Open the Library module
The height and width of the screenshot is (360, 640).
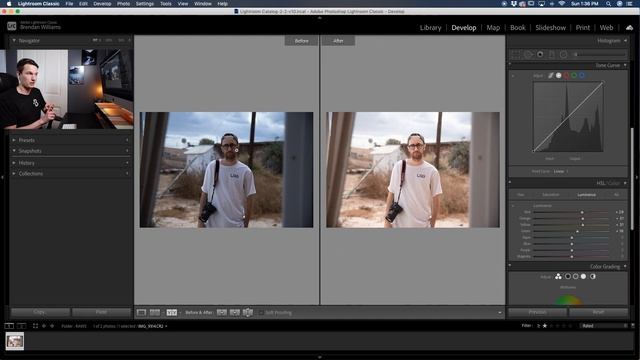pos(431,28)
